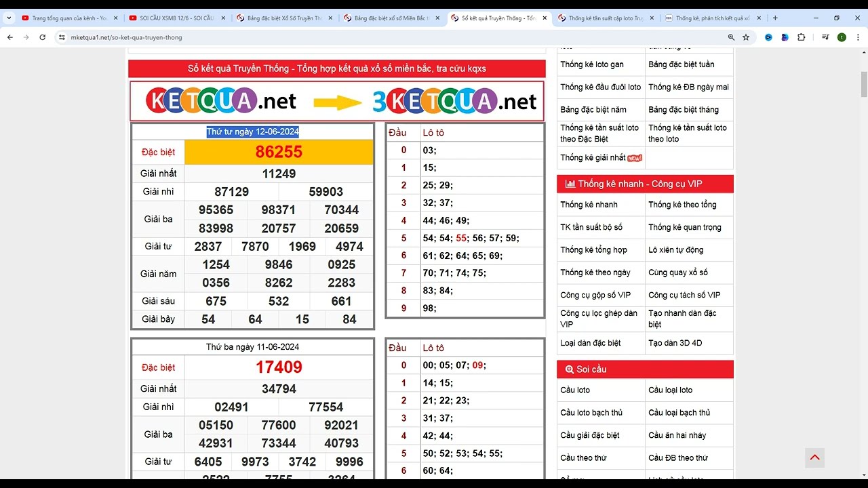Click the page vertical scrollbar thumb

point(863,85)
